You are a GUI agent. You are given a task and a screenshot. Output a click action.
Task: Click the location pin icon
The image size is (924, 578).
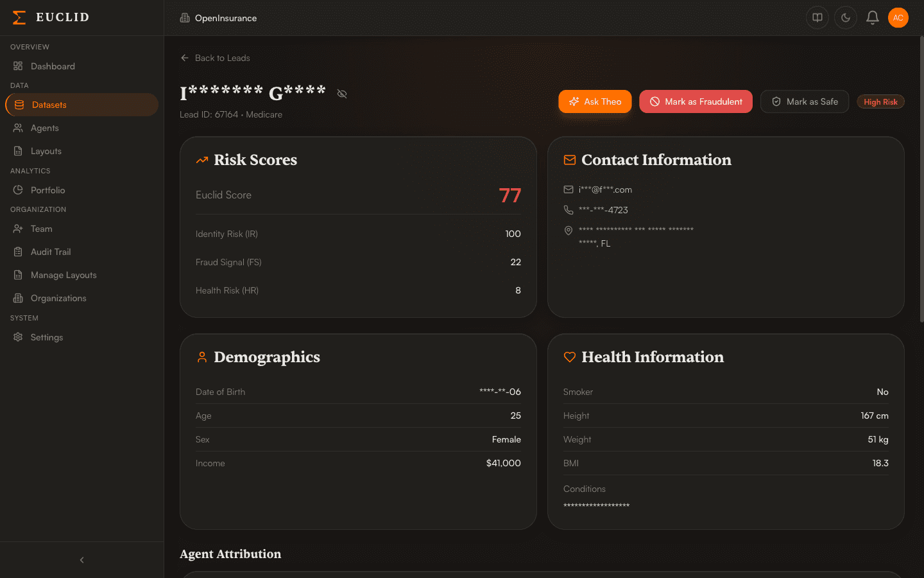pyautogui.click(x=569, y=231)
